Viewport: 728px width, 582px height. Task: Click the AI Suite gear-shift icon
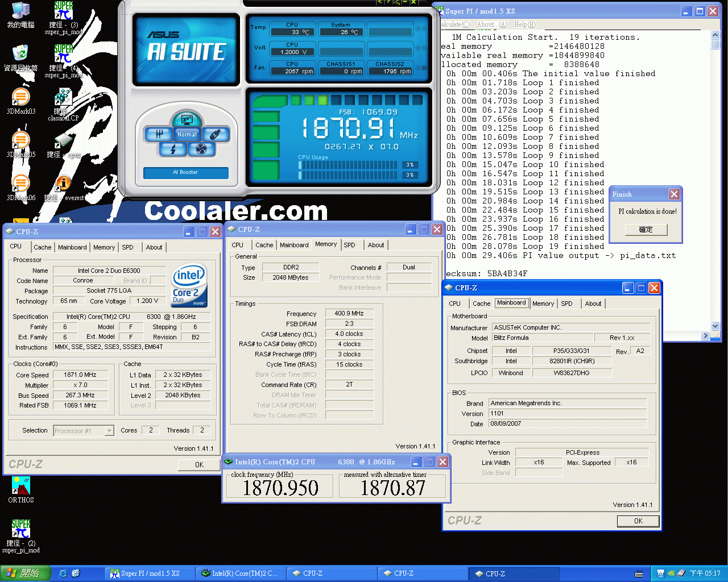159,134
